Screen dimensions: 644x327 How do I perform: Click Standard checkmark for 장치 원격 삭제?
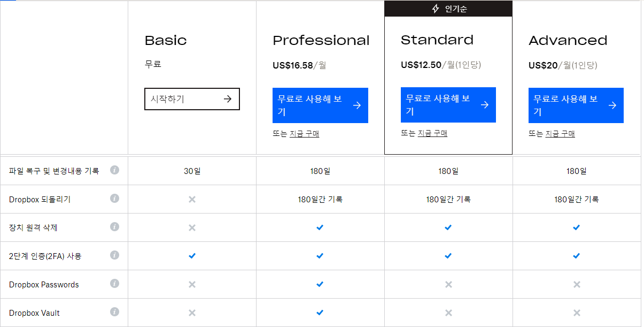pos(448,227)
